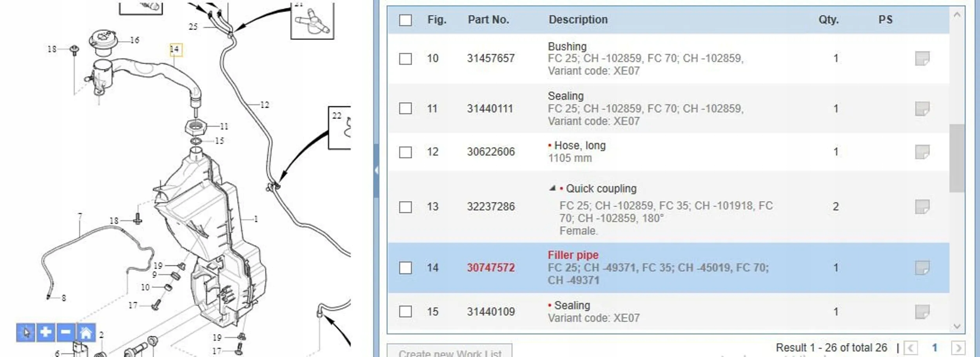Image resolution: width=980 pixels, height=357 pixels.
Task: Select callout 16 on the diagram
Action: point(134,40)
